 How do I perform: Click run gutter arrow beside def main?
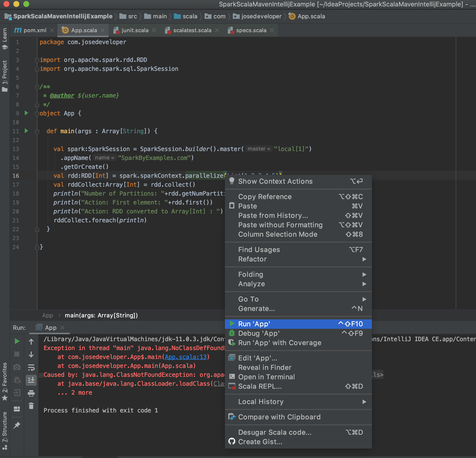(26, 131)
